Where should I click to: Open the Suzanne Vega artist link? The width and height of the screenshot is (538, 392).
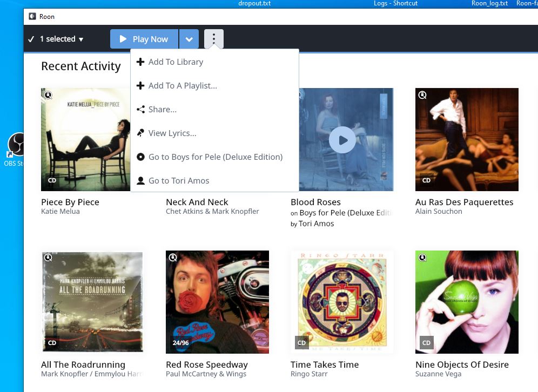438,374
